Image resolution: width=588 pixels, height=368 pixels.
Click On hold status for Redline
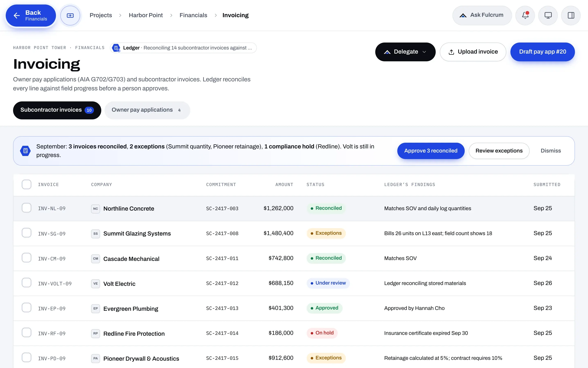pos(322,333)
